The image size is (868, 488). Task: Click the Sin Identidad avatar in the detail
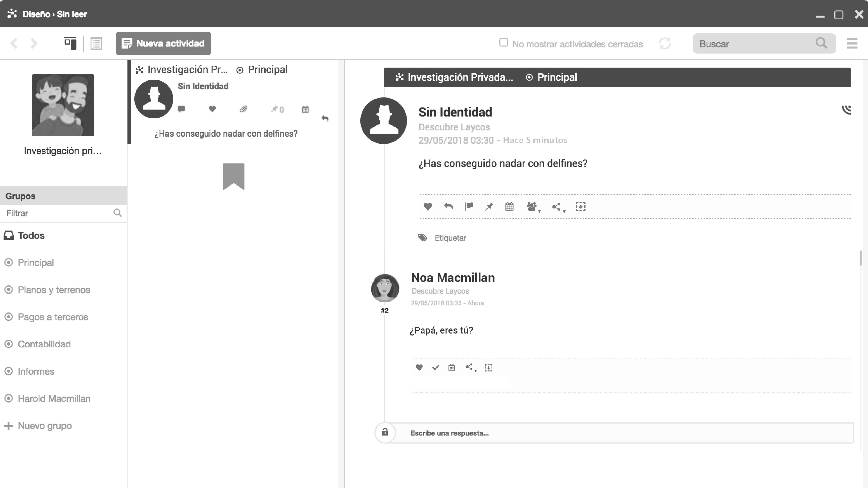pyautogui.click(x=384, y=121)
